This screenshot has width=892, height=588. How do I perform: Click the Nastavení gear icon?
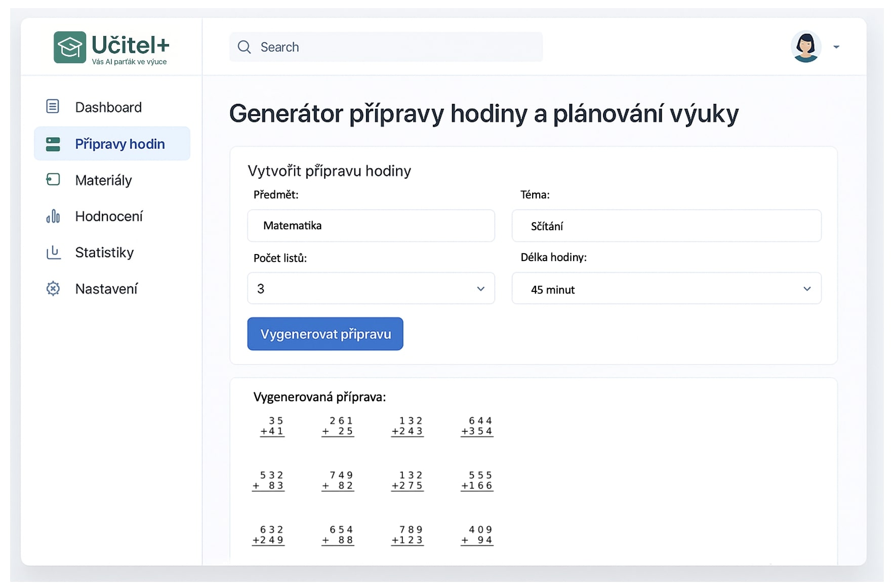point(53,289)
